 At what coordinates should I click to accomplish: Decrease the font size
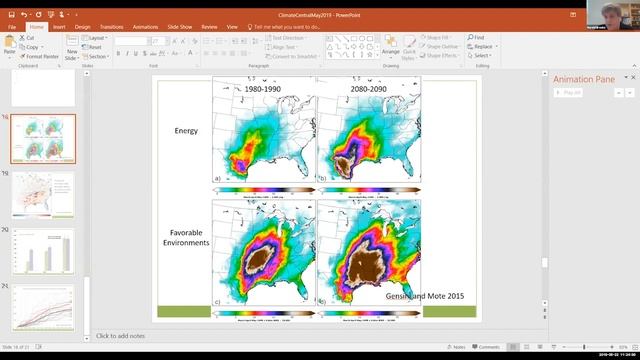point(183,41)
